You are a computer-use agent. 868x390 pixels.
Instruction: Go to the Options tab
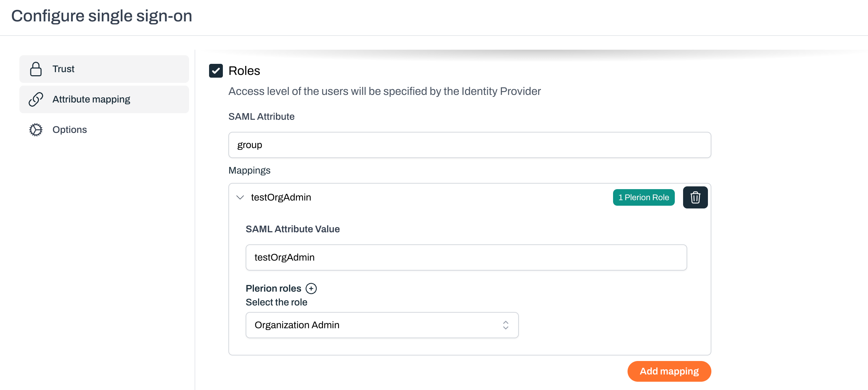click(x=70, y=130)
